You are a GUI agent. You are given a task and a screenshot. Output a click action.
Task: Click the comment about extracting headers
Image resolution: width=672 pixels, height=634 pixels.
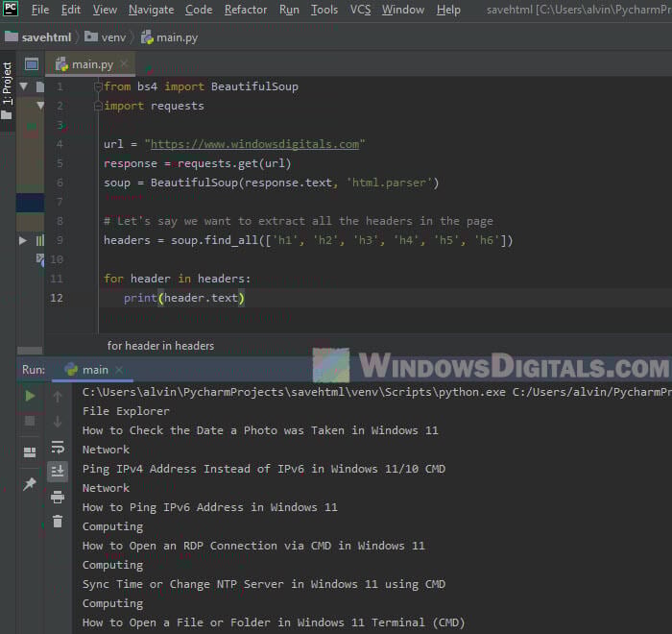[x=299, y=221]
